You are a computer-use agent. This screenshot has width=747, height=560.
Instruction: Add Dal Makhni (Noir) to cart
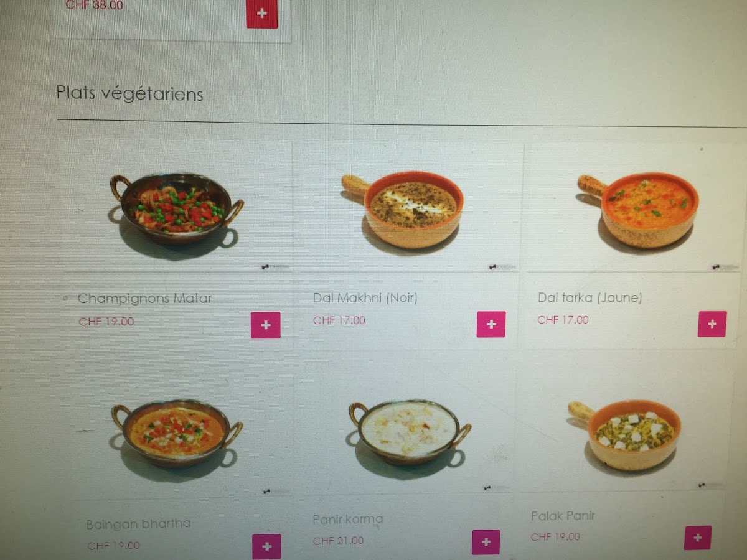pos(491,324)
